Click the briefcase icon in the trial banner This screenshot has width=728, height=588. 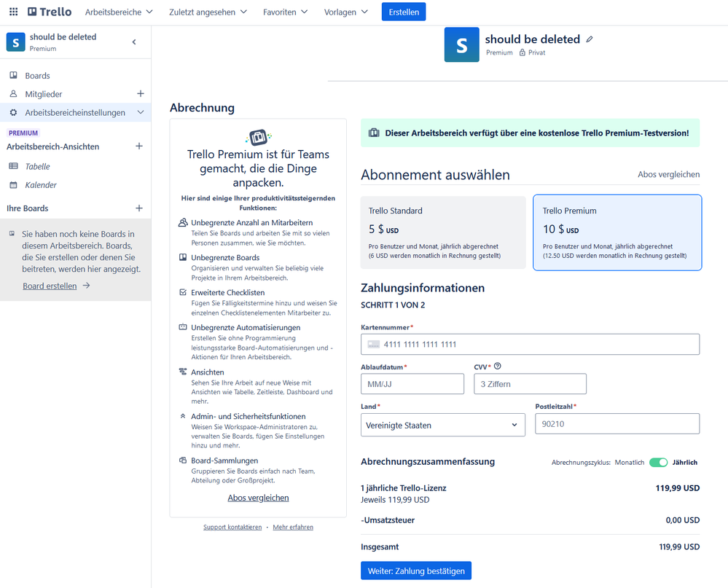pyautogui.click(x=374, y=133)
